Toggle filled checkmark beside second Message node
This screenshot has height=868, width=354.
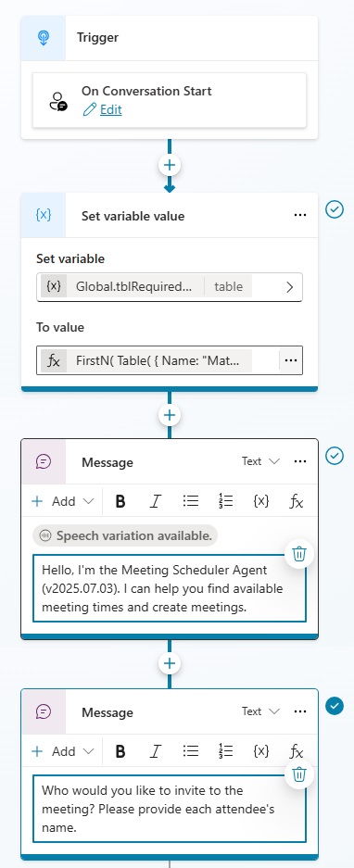point(334,706)
